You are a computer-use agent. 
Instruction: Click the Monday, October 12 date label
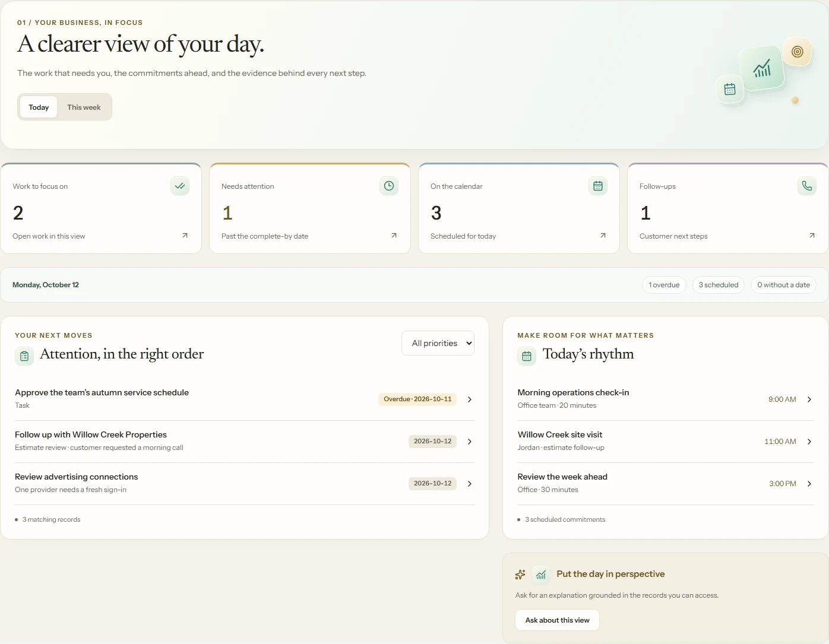[x=46, y=285]
